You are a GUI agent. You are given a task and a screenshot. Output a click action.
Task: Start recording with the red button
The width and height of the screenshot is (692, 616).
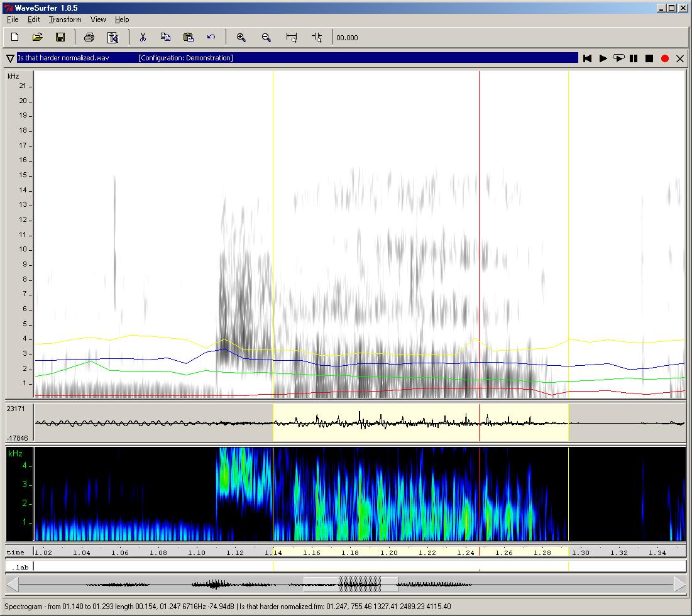tap(665, 58)
